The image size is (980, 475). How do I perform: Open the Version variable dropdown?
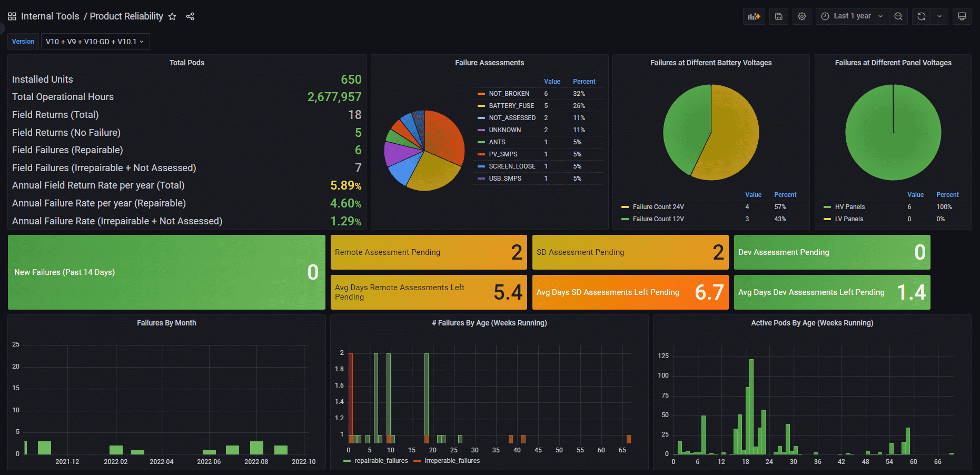95,42
